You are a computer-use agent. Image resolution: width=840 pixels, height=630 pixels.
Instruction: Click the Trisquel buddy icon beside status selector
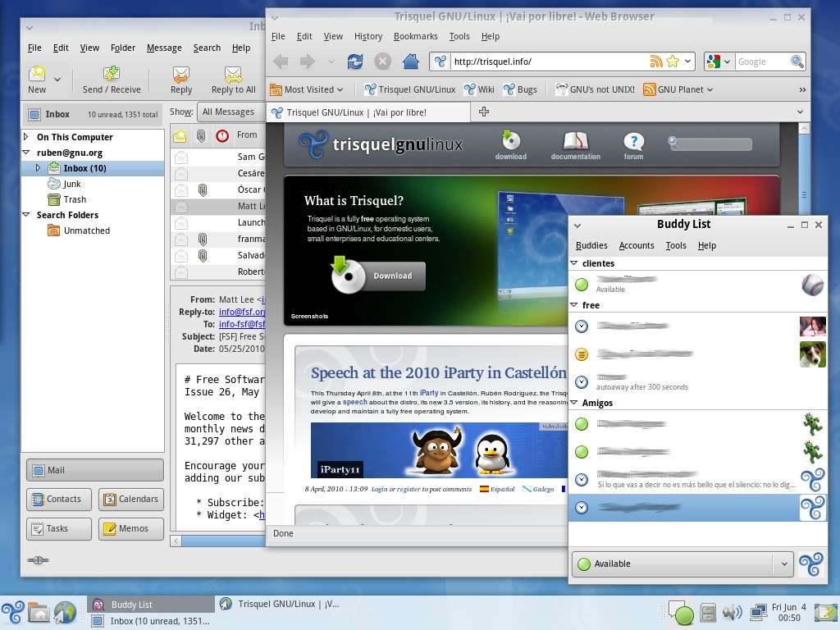tap(811, 564)
